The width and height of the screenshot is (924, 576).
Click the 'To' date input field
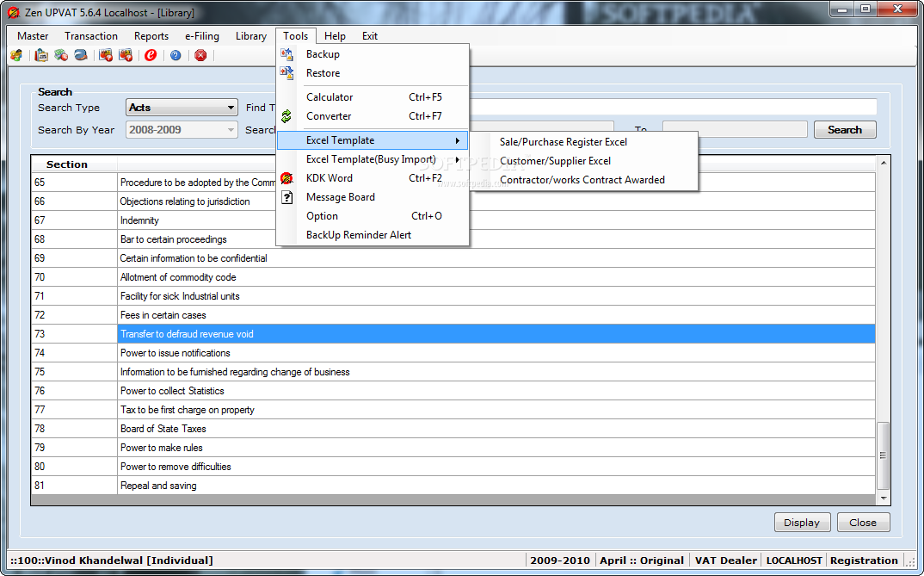coord(735,130)
